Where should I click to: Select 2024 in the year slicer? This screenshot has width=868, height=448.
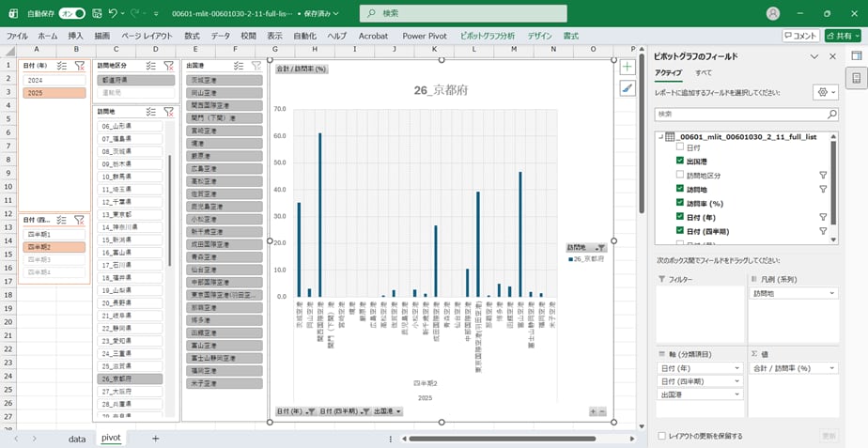pos(53,80)
